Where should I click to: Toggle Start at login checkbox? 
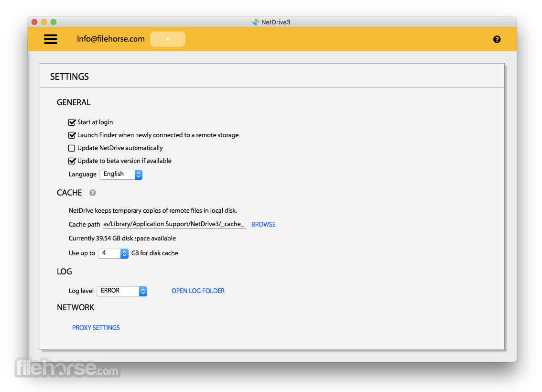(72, 122)
